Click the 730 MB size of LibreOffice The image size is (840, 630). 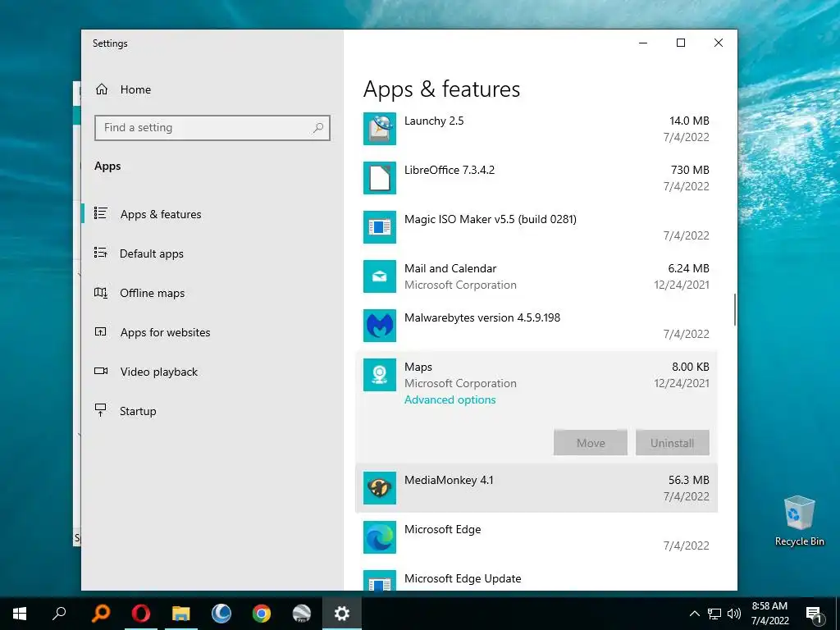coord(690,170)
